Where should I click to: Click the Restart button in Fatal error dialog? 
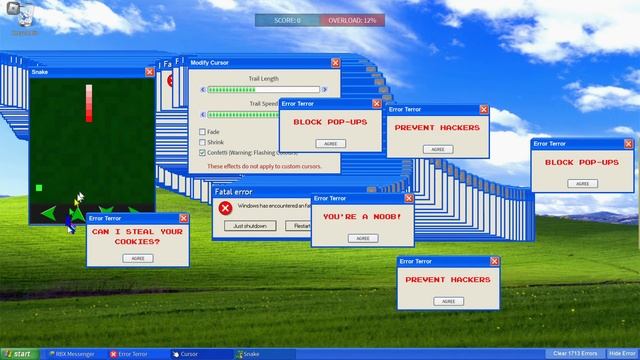(298, 226)
